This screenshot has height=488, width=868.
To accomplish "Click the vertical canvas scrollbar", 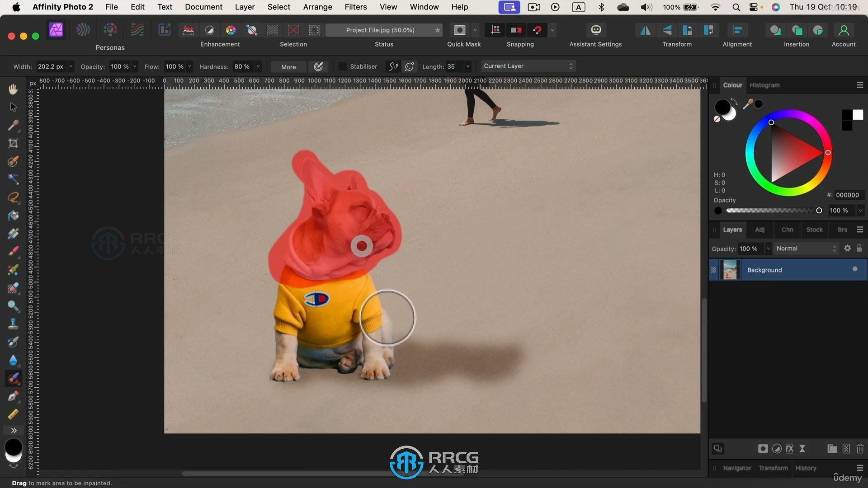I will click(704, 350).
